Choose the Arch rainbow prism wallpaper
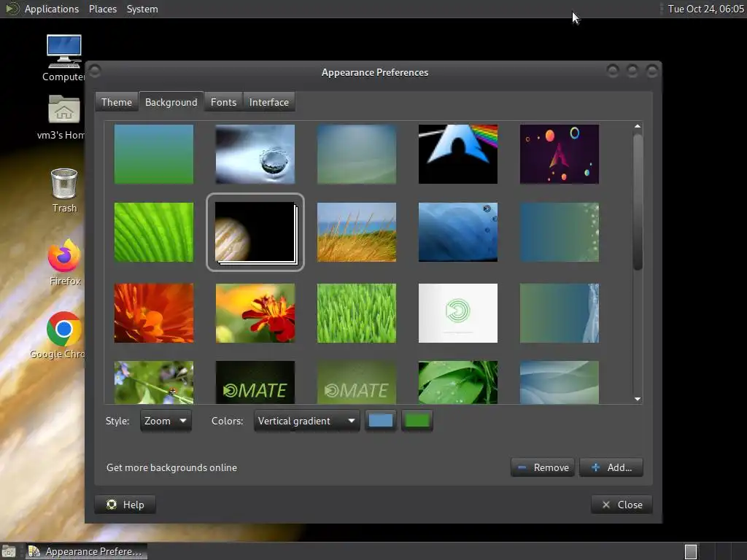This screenshot has height=560, width=747. [458, 155]
